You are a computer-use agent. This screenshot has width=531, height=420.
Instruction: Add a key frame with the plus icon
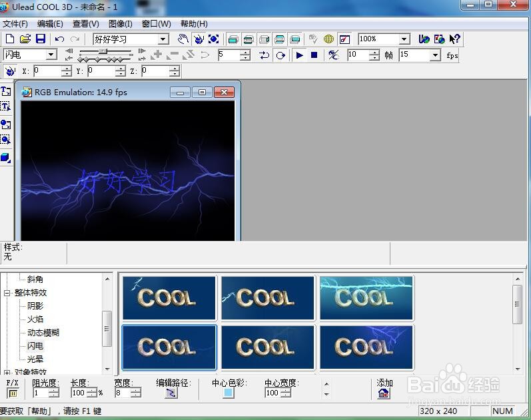click(x=157, y=55)
